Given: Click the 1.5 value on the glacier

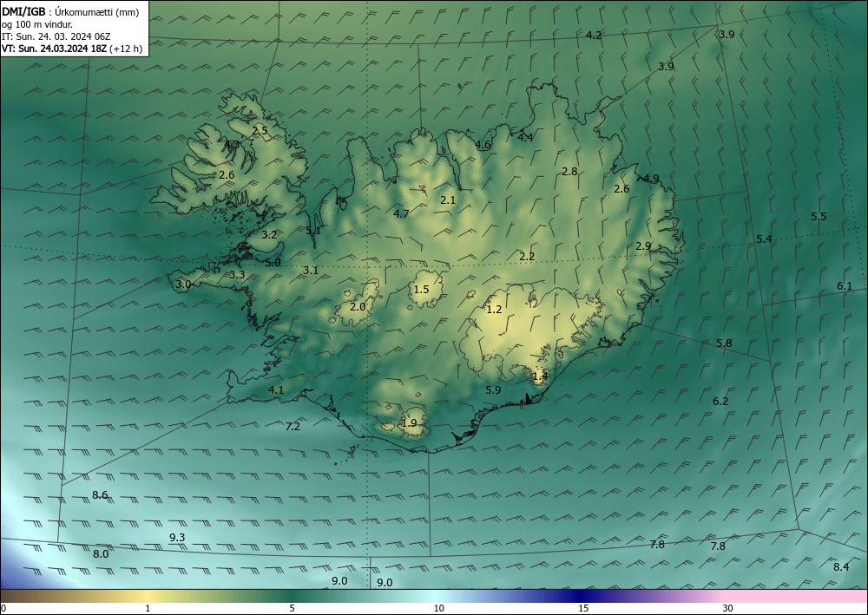Looking at the screenshot, I should click(x=421, y=289).
